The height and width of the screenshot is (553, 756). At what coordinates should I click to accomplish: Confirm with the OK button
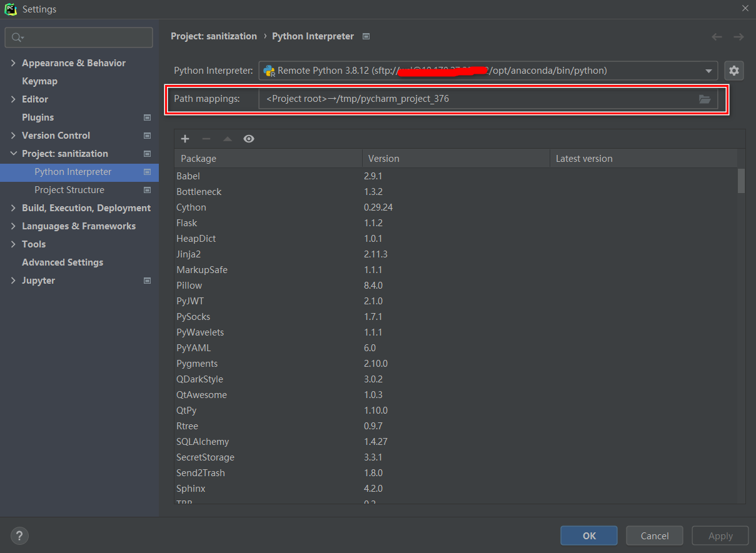[x=589, y=536]
